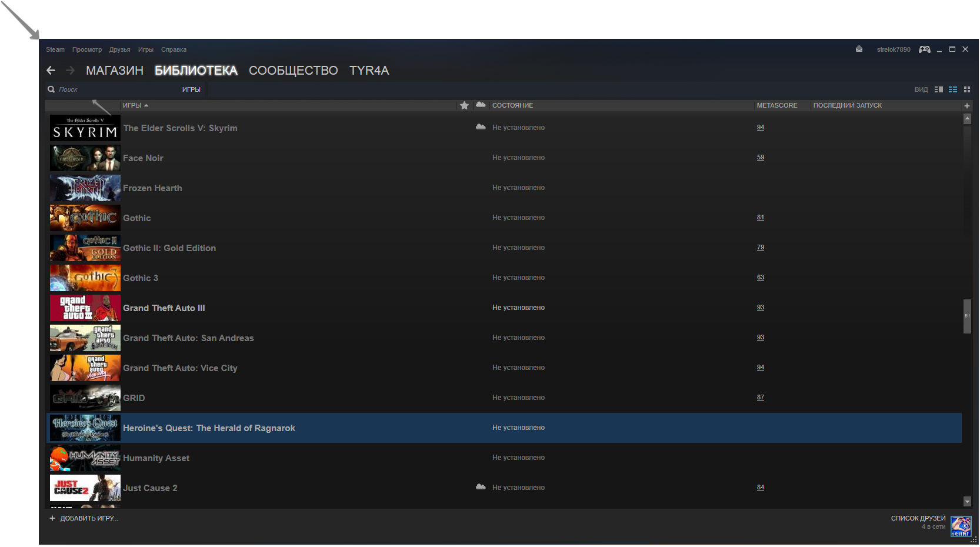Open GRID metascore 87 link
Screen dimensions: 980x547
[x=761, y=397]
